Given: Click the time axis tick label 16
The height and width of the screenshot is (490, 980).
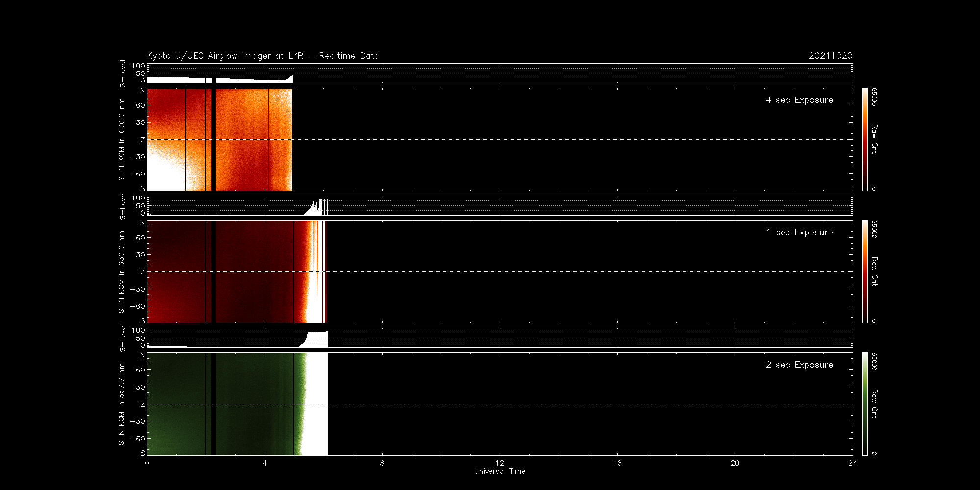Looking at the screenshot, I should point(617,463).
